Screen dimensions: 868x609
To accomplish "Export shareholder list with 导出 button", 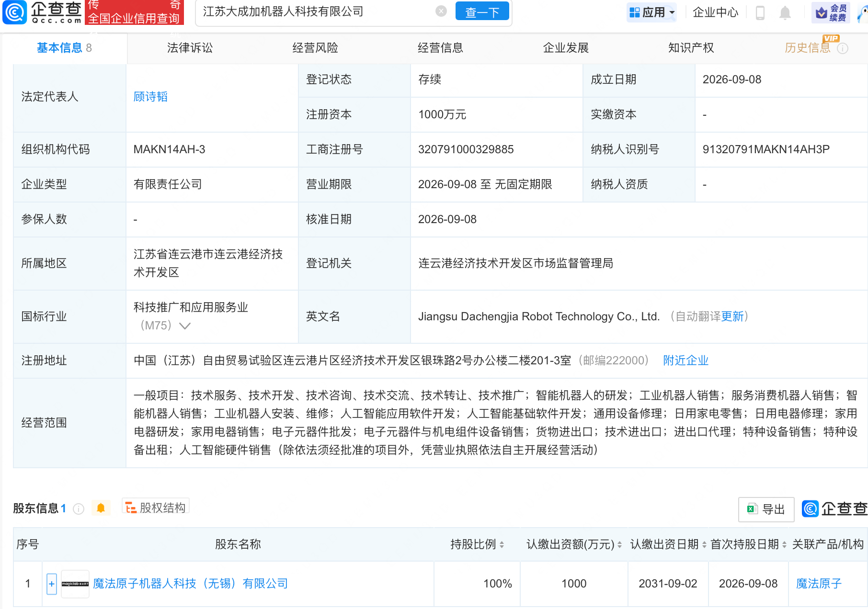I will tap(766, 509).
